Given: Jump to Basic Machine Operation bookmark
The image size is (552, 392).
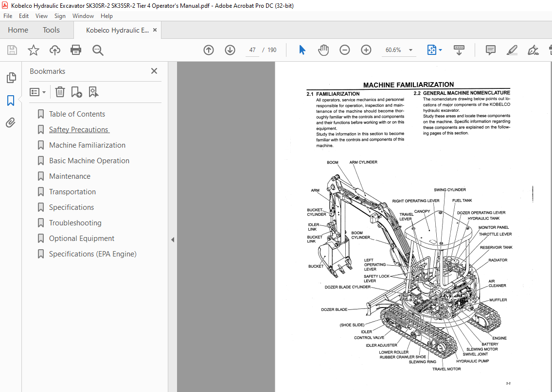Looking at the screenshot, I should pyautogui.click(x=89, y=161).
